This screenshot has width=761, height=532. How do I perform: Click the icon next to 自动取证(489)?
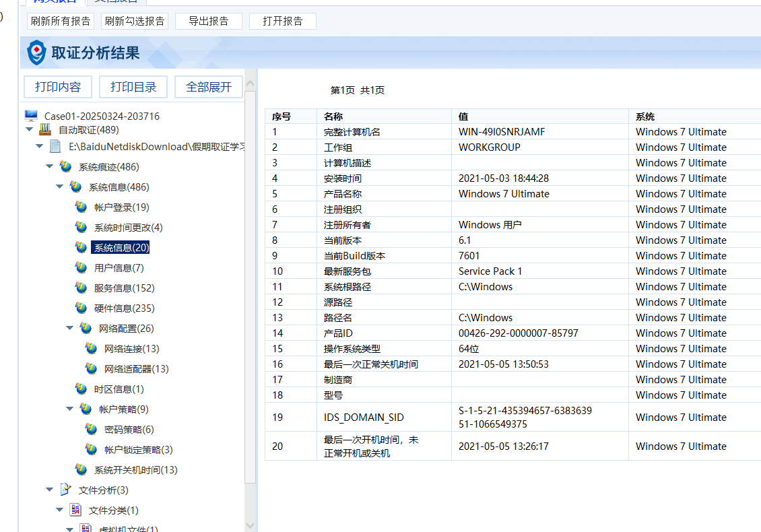[x=45, y=129]
